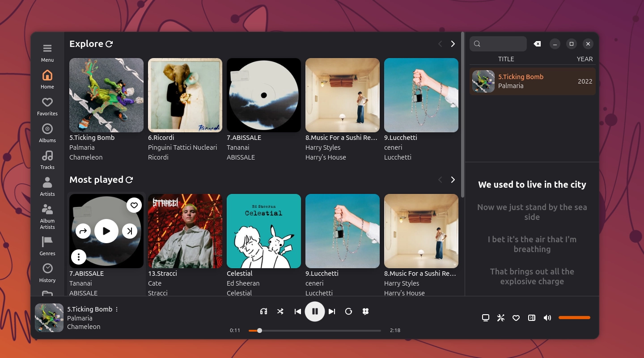
Task: Play 7.ABISSALE using the cover play button
Action: 106,231
